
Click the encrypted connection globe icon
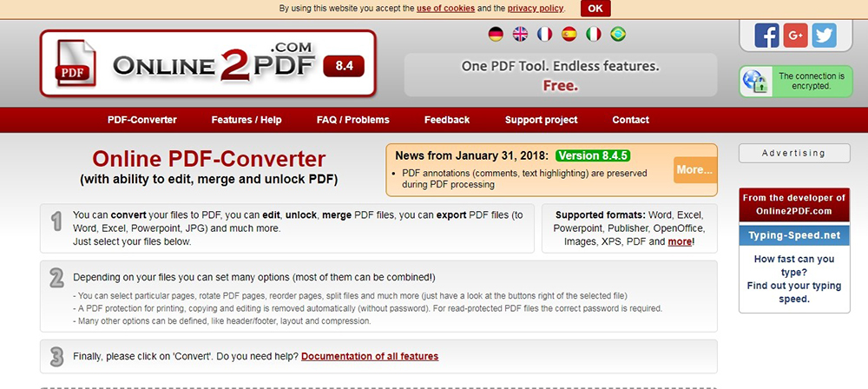(755, 82)
